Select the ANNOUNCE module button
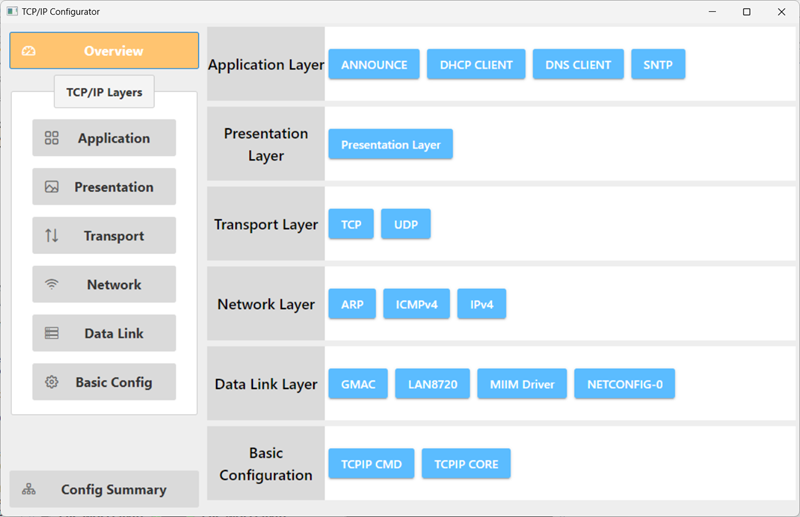Screen dimensions: 800x517 tap(374, 64)
